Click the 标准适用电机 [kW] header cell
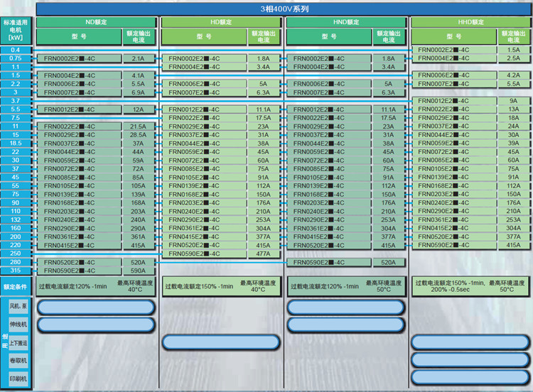This screenshot has width=533, height=392. (x=16, y=31)
